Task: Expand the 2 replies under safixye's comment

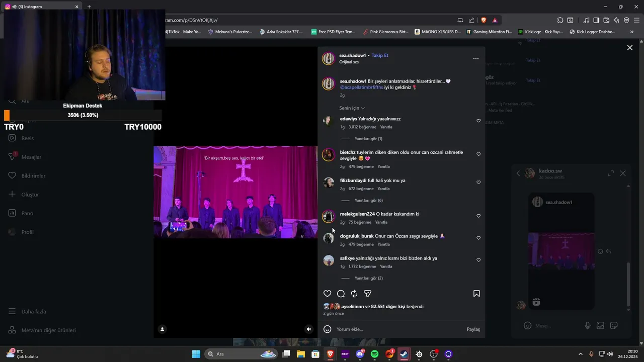Action: pyautogui.click(x=369, y=278)
